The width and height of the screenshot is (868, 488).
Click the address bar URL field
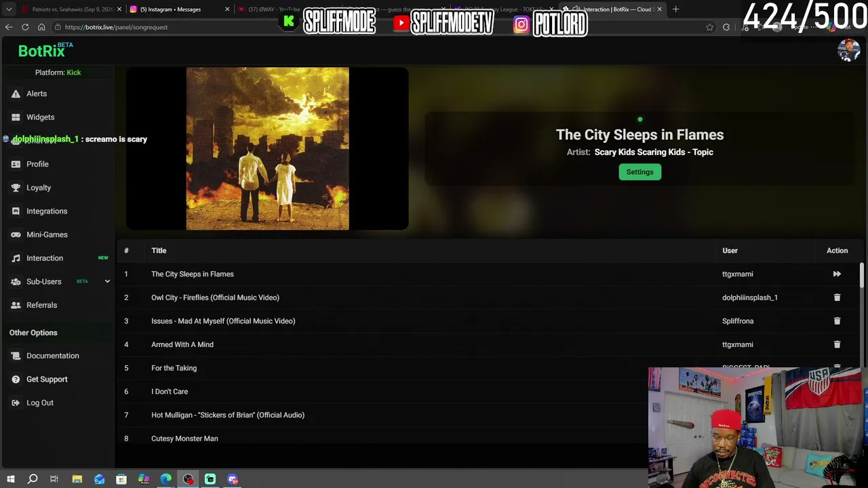(380, 27)
